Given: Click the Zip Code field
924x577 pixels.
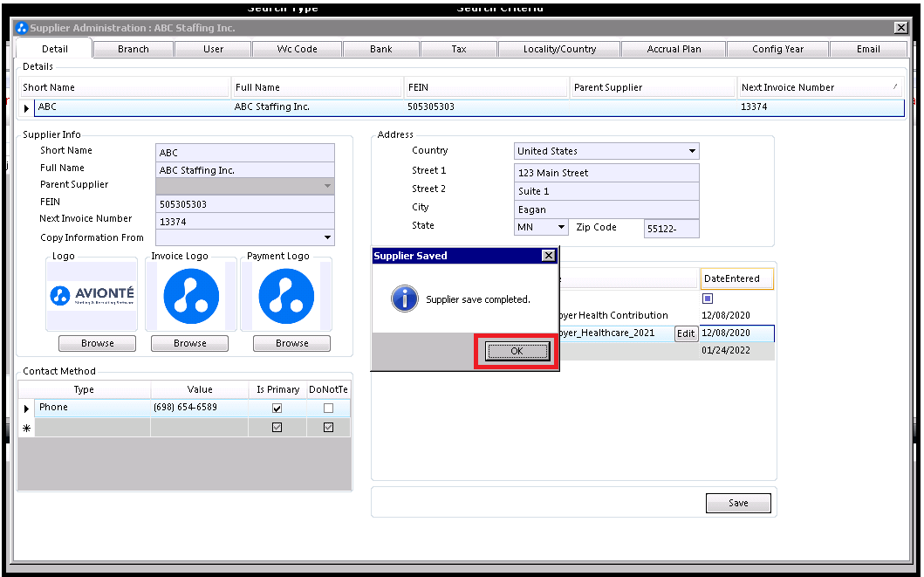Looking at the screenshot, I should coord(672,229).
